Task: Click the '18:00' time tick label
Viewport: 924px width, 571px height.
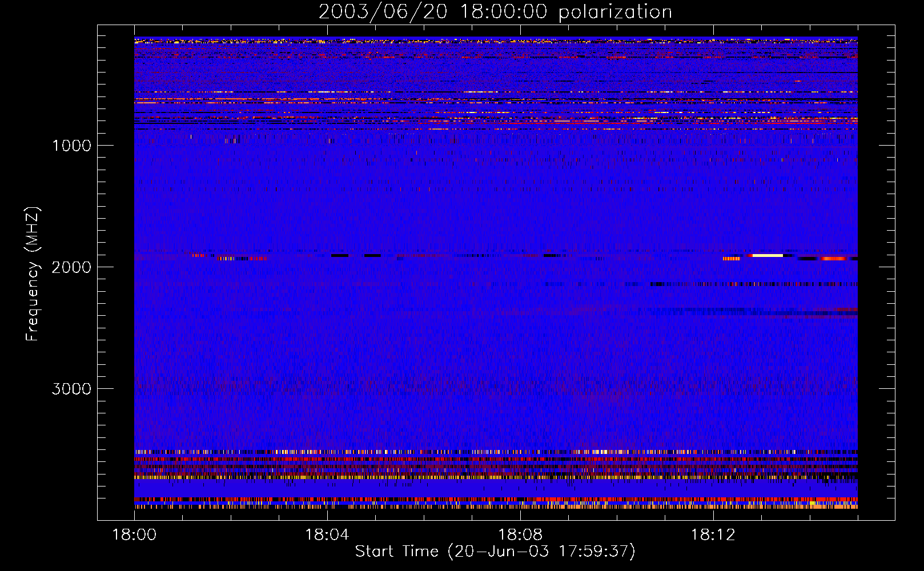Action: pyautogui.click(x=134, y=535)
